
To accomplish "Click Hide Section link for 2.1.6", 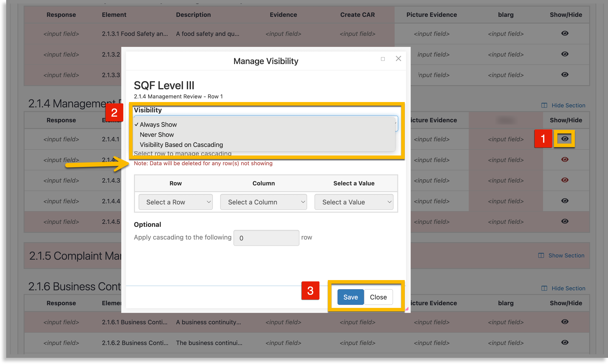I will point(568,288).
